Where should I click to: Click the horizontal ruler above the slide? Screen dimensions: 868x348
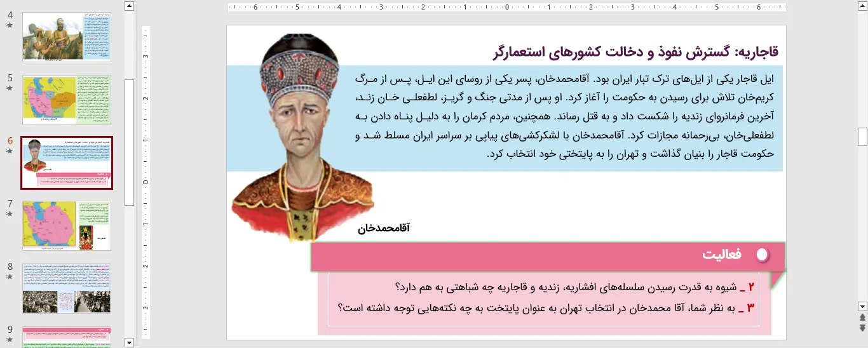click(506, 8)
